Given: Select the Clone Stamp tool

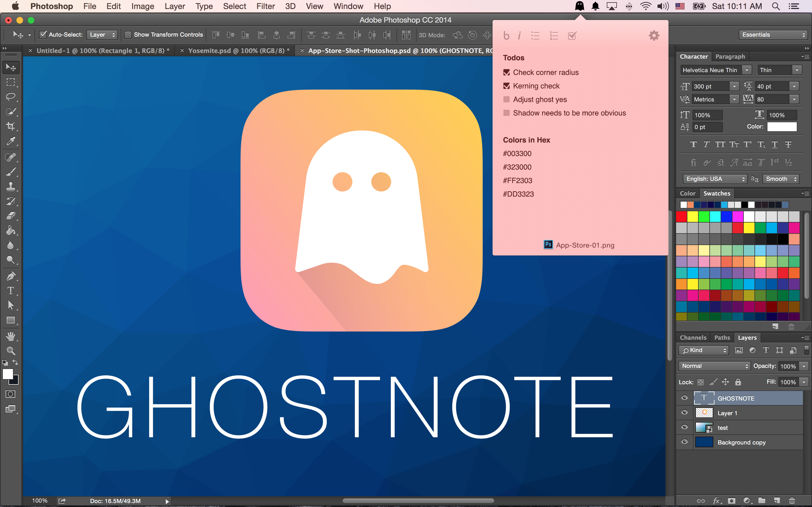Looking at the screenshot, I should point(11,186).
